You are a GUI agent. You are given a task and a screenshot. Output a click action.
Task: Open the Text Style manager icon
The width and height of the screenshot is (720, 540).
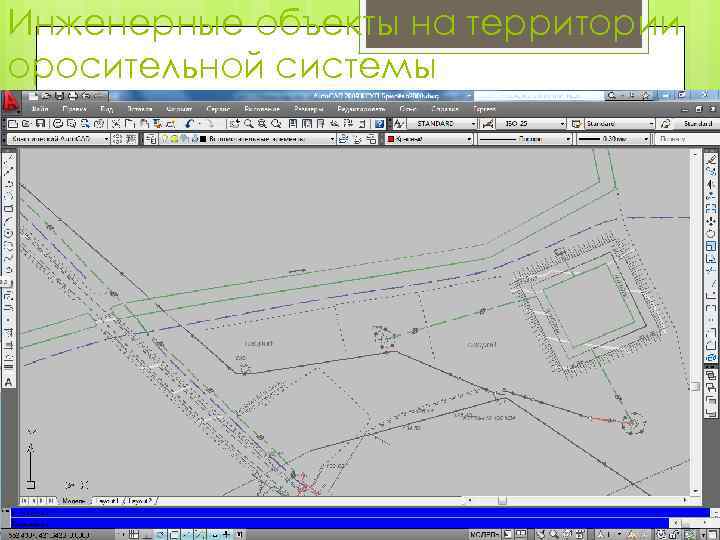point(399,124)
